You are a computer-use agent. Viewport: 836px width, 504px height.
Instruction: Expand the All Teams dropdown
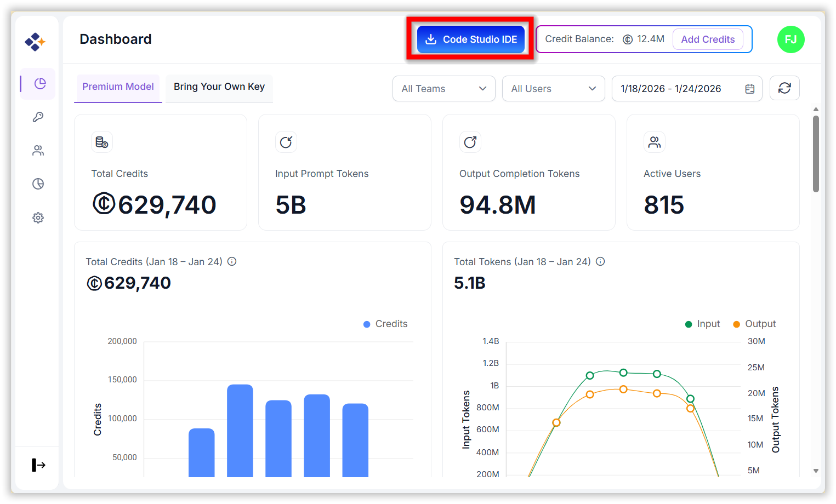(443, 89)
